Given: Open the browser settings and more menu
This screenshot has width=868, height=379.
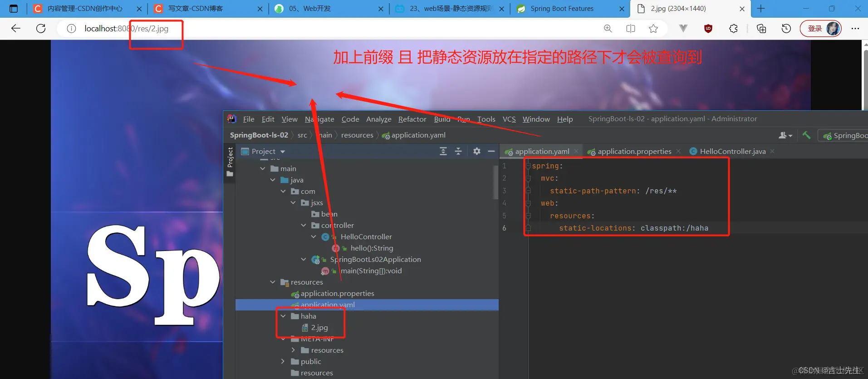Looking at the screenshot, I should point(855,29).
